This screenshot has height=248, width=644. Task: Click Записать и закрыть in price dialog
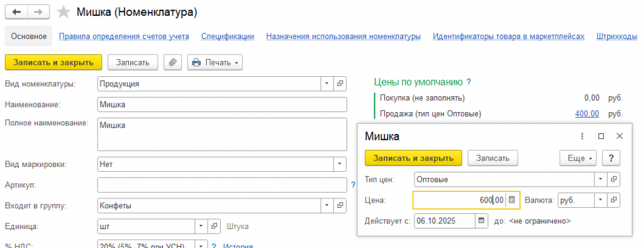click(x=414, y=158)
